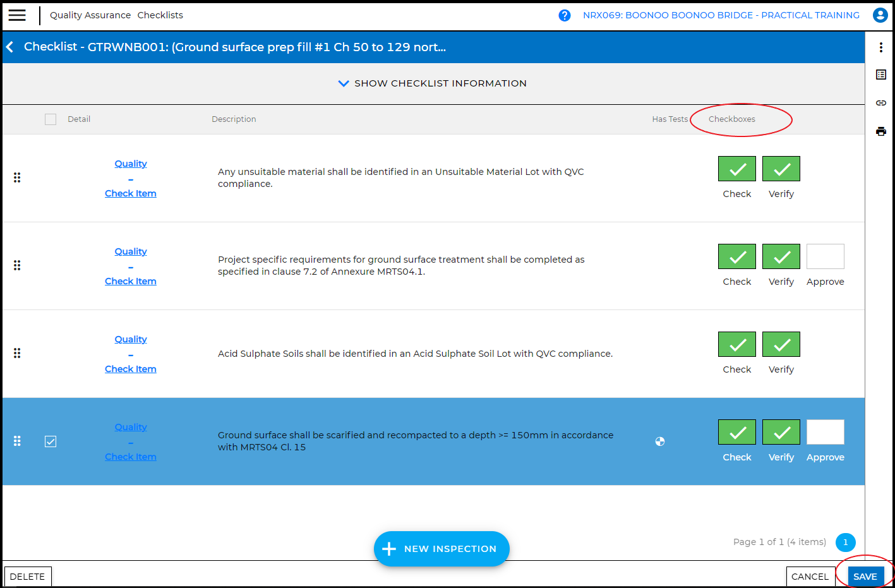
Task: Open the user account profile icon
Action: 880,15
